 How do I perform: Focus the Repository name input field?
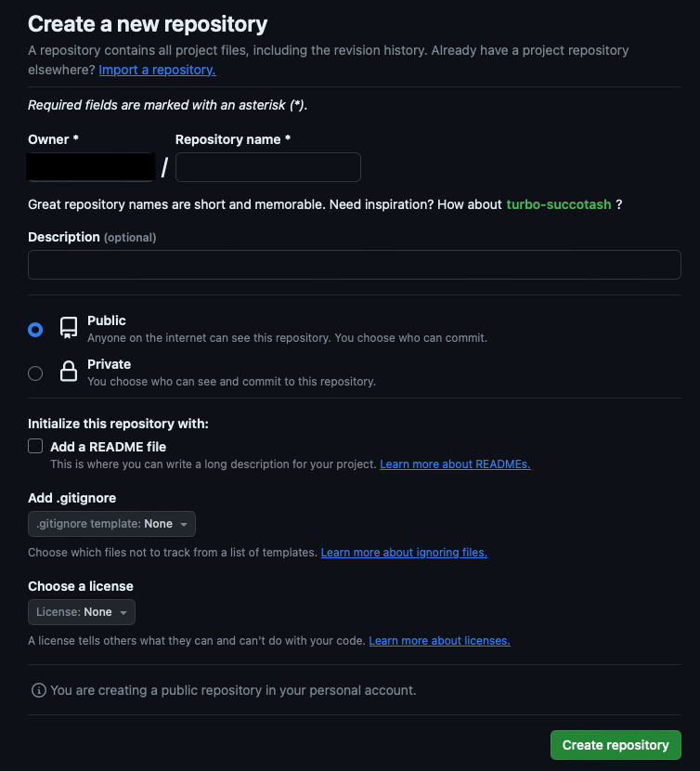coord(268,167)
